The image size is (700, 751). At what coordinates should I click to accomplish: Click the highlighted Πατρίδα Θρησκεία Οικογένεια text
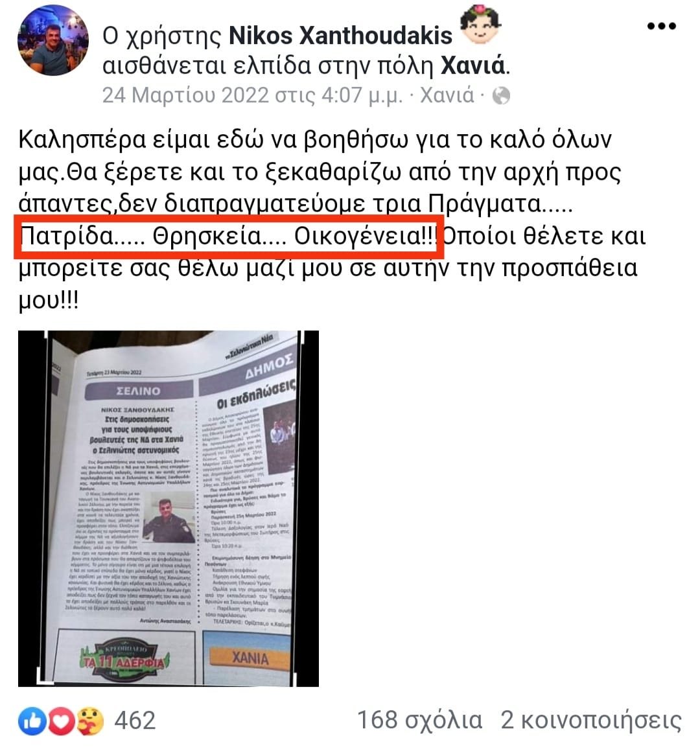point(229,236)
